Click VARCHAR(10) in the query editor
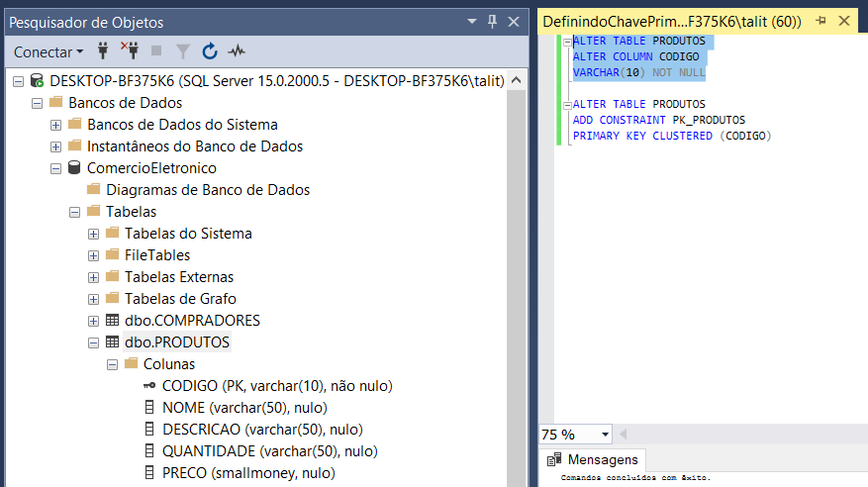 (x=609, y=72)
